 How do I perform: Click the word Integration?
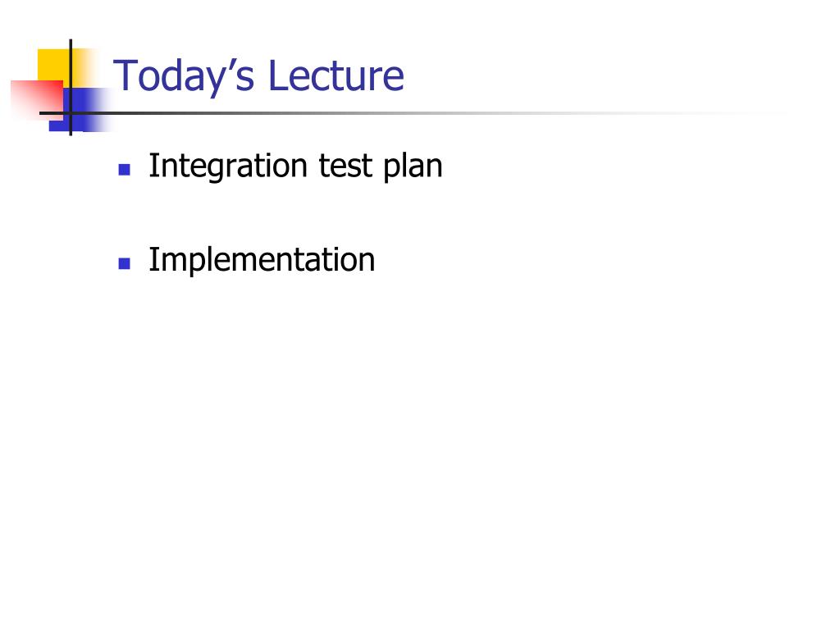[228, 167]
